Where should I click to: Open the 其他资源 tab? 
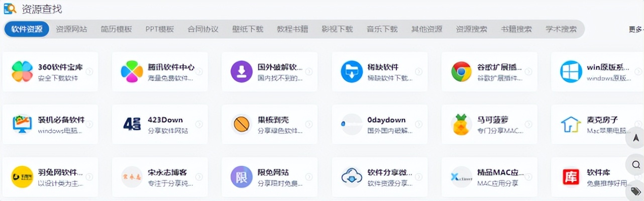pos(426,29)
